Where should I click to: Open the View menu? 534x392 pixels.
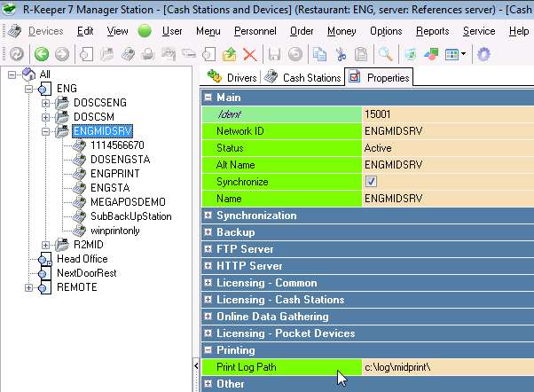pyautogui.click(x=117, y=31)
